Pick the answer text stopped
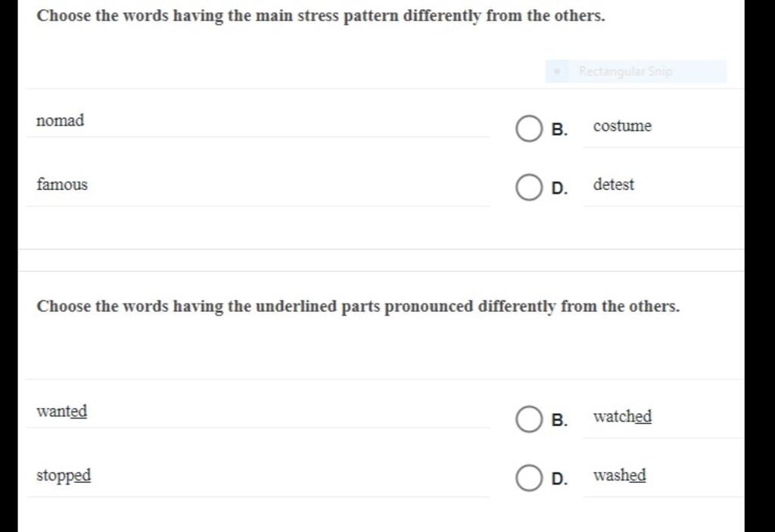Screen dimensions: 775x532 64,475
